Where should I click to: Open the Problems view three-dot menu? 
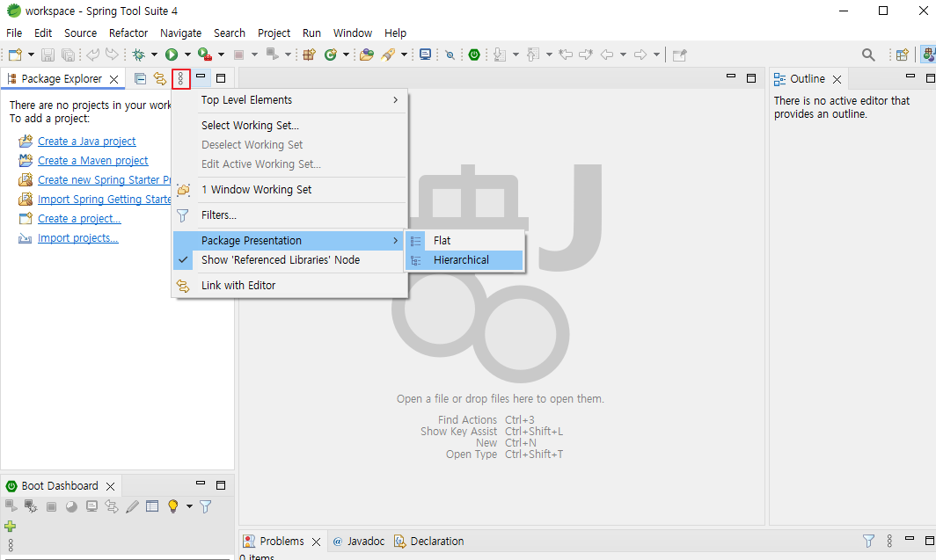point(889,541)
